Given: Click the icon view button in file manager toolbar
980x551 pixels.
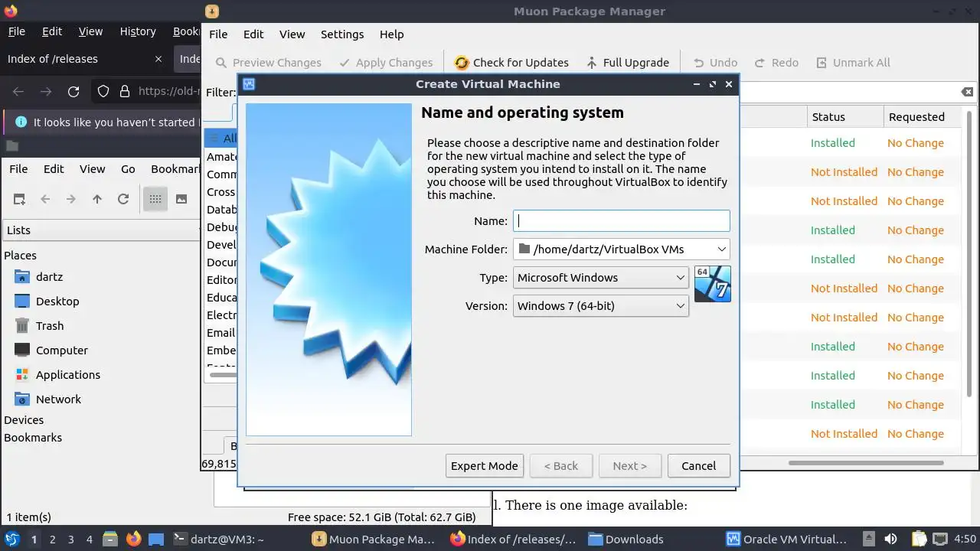Looking at the screenshot, I should tap(155, 199).
